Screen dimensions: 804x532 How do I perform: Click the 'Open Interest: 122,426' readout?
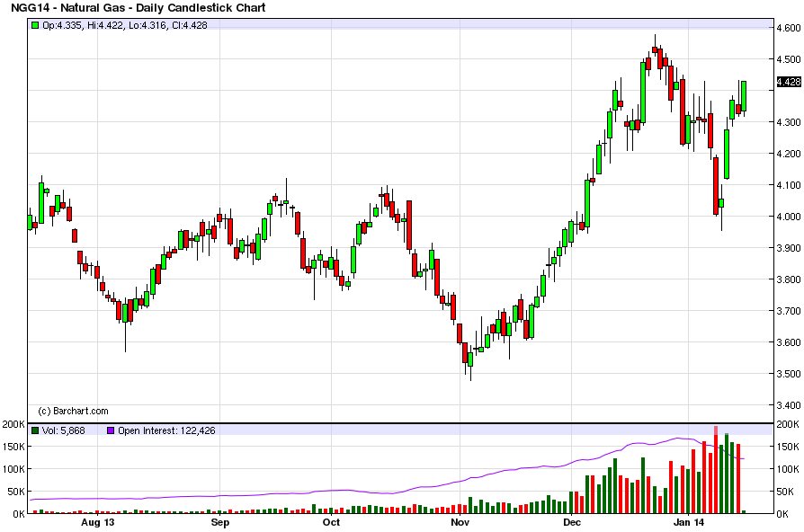[x=166, y=430]
